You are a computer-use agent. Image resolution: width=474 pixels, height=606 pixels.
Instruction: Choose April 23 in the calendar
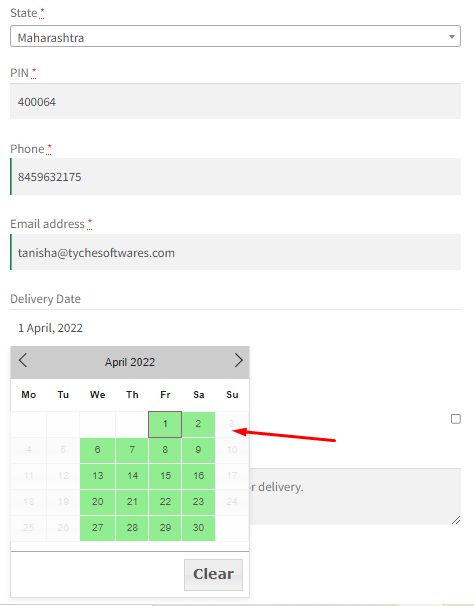click(x=198, y=502)
